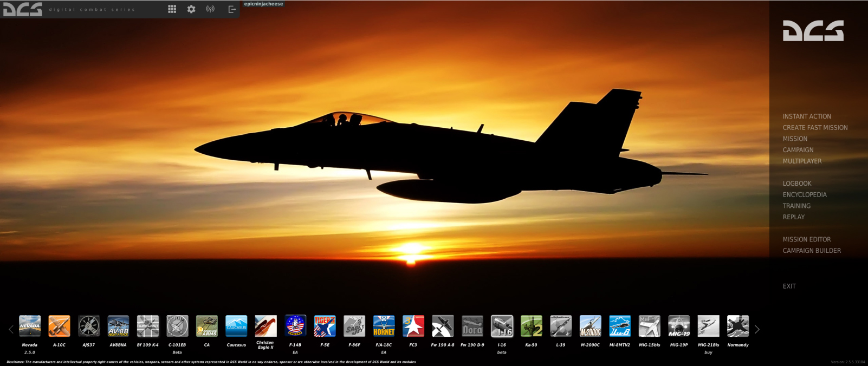Screen dimensions: 868x366
Task: Open the Logbook
Action: pyautogui.click(x=796, y=184)
